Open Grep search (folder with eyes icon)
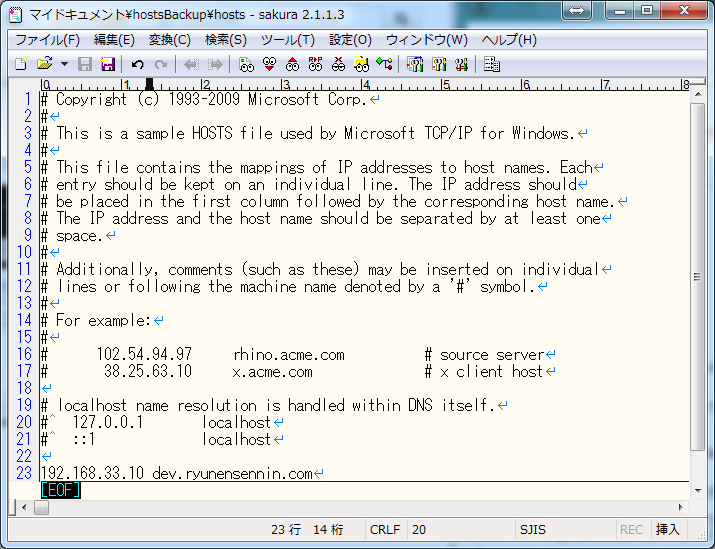The height and width of the screenshot is (549, 715). pyautogui.click(x=361, y=64)
